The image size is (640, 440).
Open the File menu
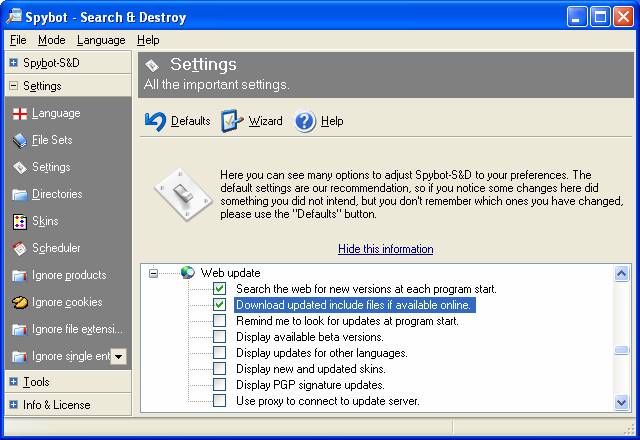(x=18, y=40)
